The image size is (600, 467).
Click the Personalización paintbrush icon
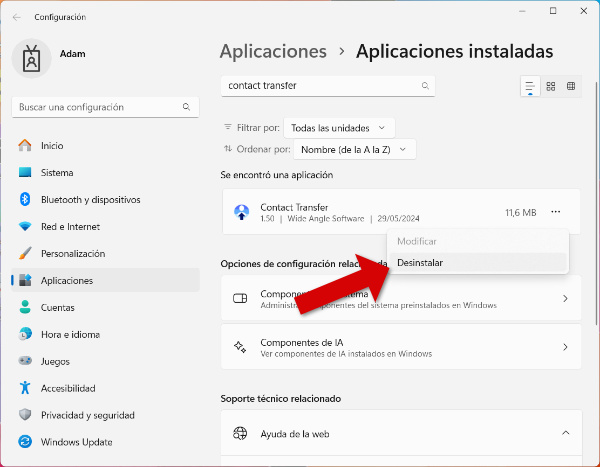pos(25,253)
